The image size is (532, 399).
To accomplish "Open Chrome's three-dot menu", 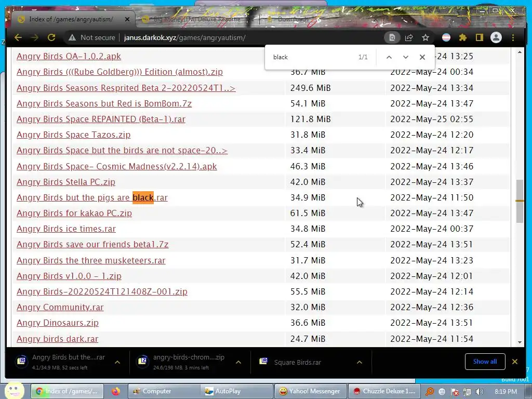I will click(513, 37).
